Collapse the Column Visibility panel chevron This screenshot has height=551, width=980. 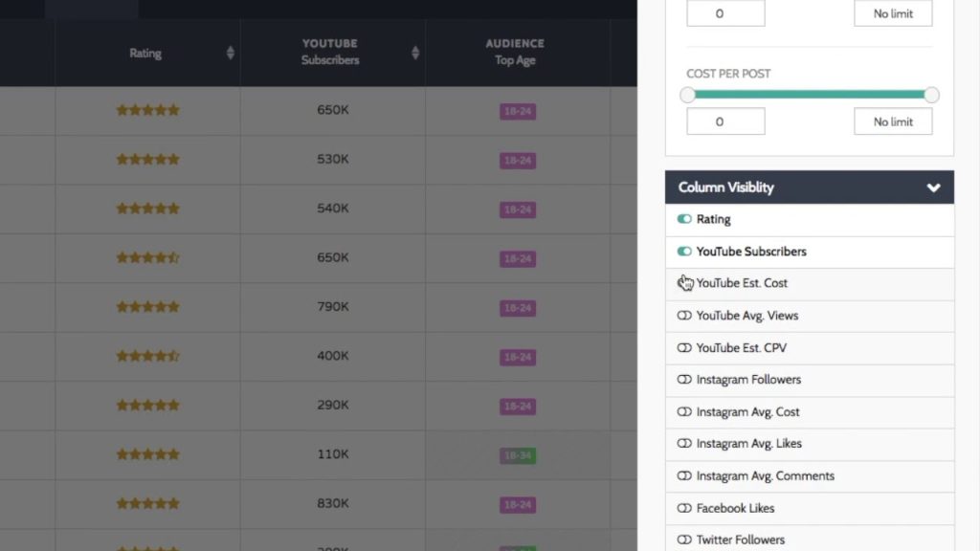coord(933,187)
